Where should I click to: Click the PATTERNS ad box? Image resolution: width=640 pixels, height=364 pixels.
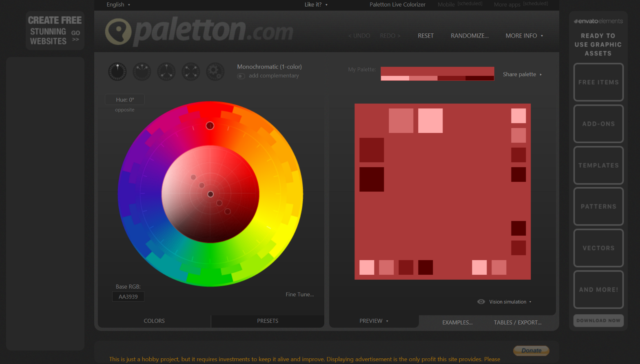coord(598,206)
